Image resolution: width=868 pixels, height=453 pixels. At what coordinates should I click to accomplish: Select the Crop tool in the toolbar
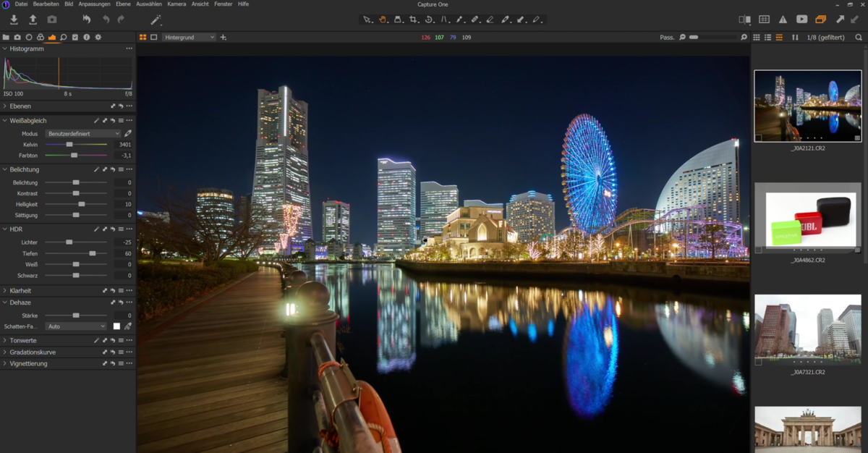click(414, 20)
